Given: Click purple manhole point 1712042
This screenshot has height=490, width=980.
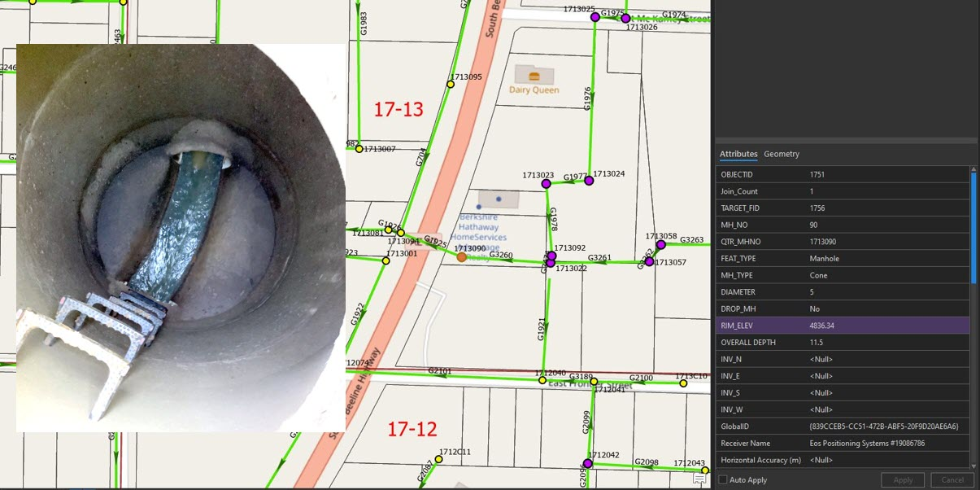Looking at the screenshot, I should pos(587,463).
